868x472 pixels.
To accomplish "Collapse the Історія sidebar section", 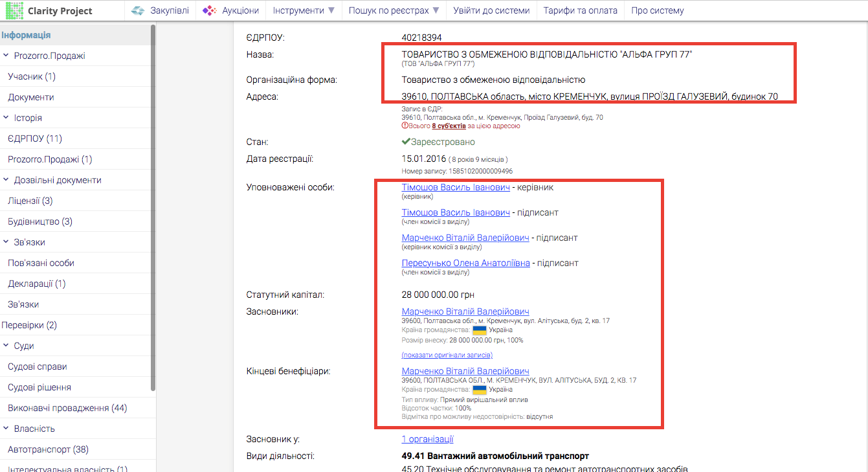I will (6, 118).
